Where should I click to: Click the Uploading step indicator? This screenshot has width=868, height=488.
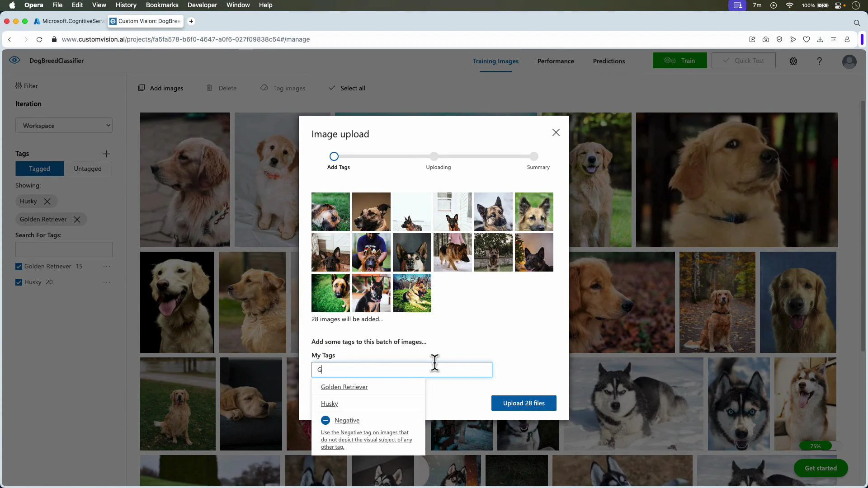tap(434, 156)
